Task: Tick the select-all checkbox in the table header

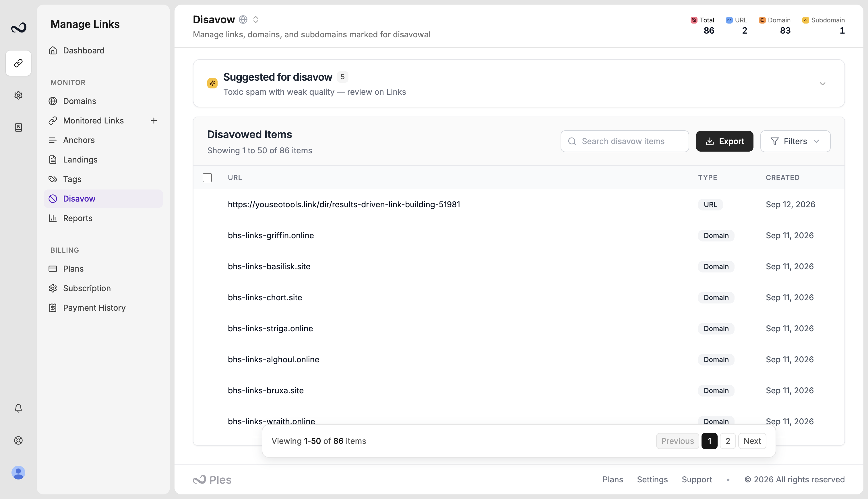Action: (x=207, y=177)
